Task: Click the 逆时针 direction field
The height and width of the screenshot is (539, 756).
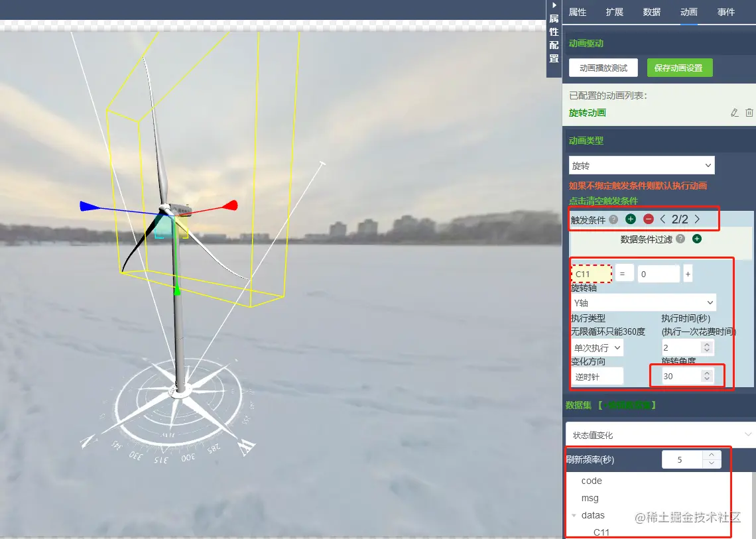Action: [x=597, y=377]
